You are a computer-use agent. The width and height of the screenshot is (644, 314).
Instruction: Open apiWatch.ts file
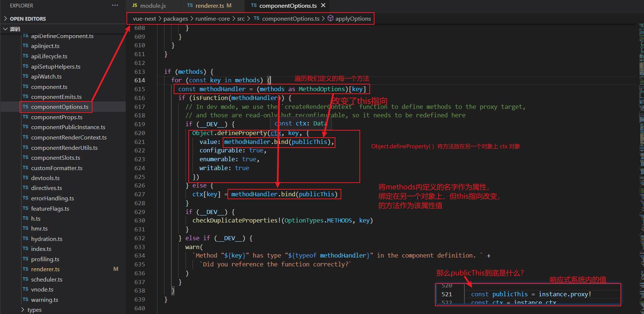[x=46, y=76]
